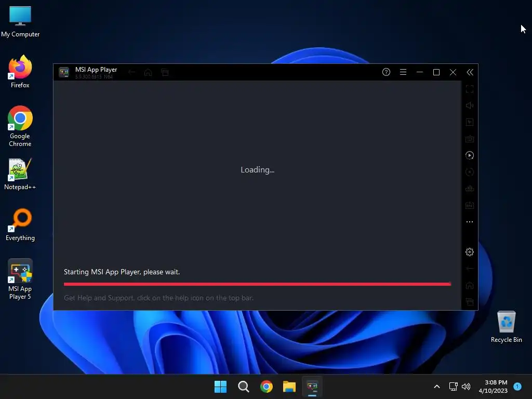Click the recent apps icon in title bar
The width and height of the screenshot is (532, 399).
165,72
